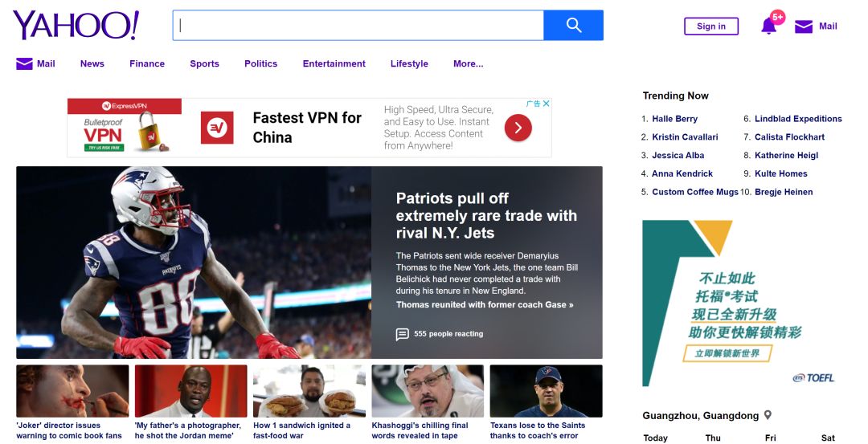Screen dimensions: 868x444
Task: Click the Yahoo logo
Action: (76, 26)
